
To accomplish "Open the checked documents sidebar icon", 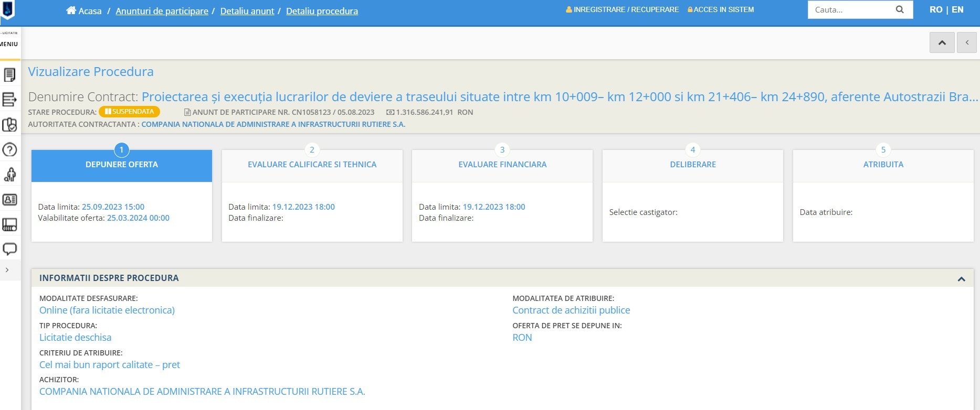I will (9, 124).
